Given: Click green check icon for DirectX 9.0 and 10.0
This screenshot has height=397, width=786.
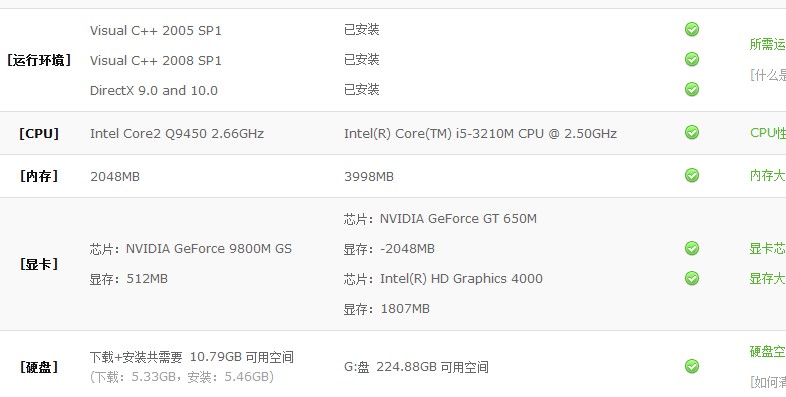Looking at the screenshot, I should (692, 89).
